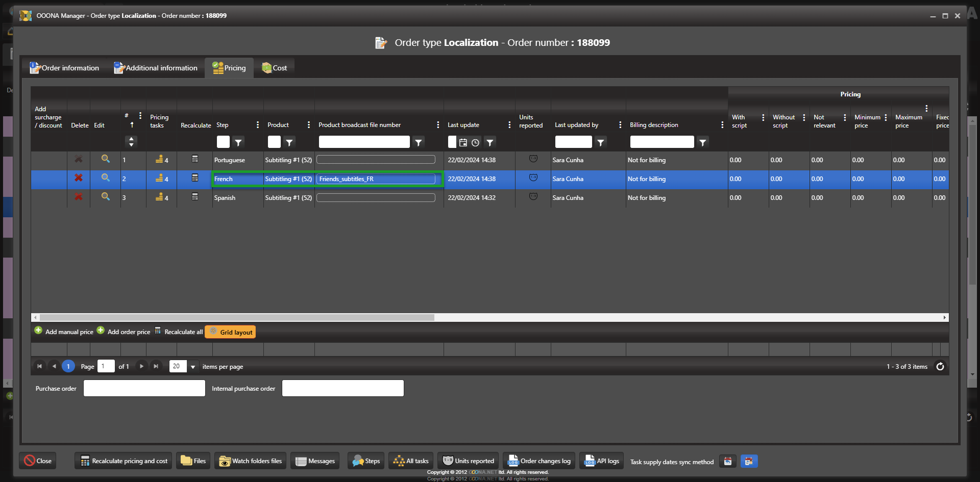
Task: Recalculate the Spanish row using calculator icon
Action: (195, 197)
